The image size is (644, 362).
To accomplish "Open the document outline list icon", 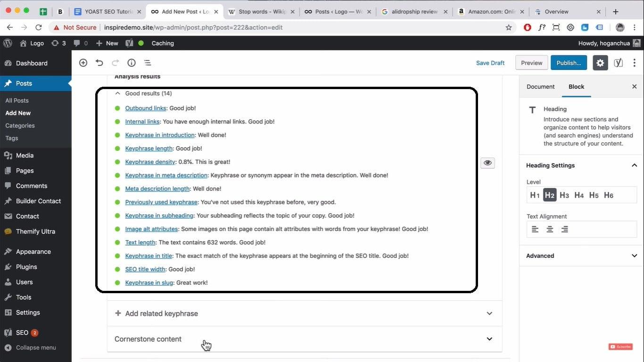I will pos(148,62).
